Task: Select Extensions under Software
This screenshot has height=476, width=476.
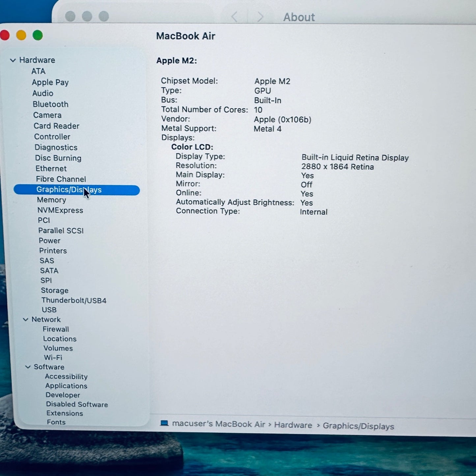Action: (65, 413)
